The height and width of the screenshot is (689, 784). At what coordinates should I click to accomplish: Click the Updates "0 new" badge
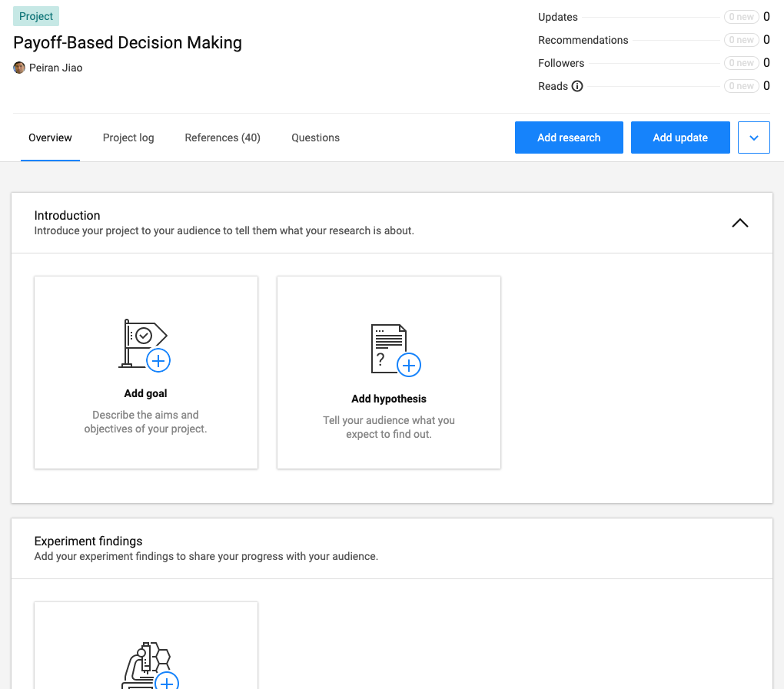click(x=741, y=17)
